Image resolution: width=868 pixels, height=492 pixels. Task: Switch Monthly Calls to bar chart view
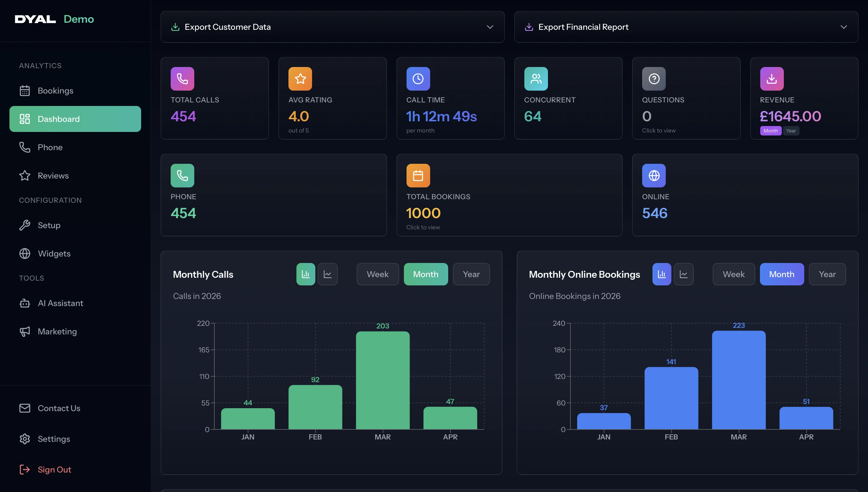[306, 274]
